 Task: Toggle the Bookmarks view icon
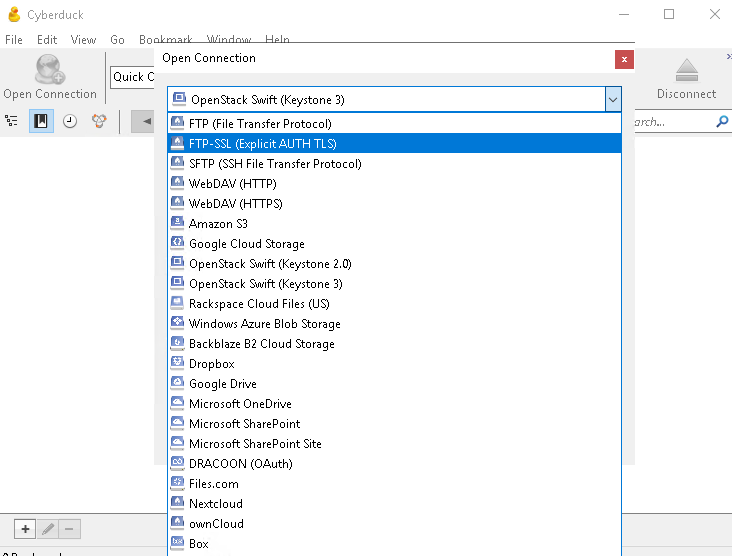pyautogui.click(x=41, y=121)
